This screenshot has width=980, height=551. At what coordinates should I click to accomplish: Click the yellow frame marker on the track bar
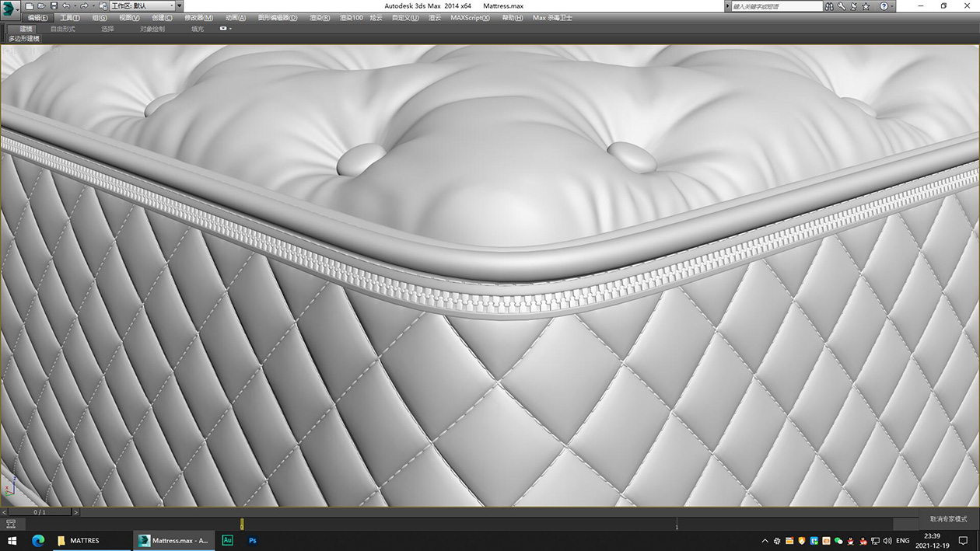coord(242,525)
